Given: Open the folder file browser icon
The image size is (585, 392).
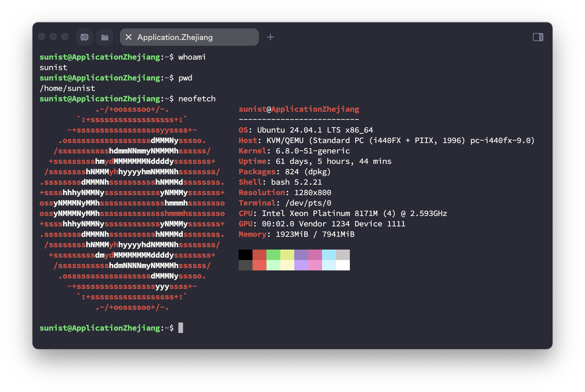Looking at the screenshot, I should (x=105, y=37).
